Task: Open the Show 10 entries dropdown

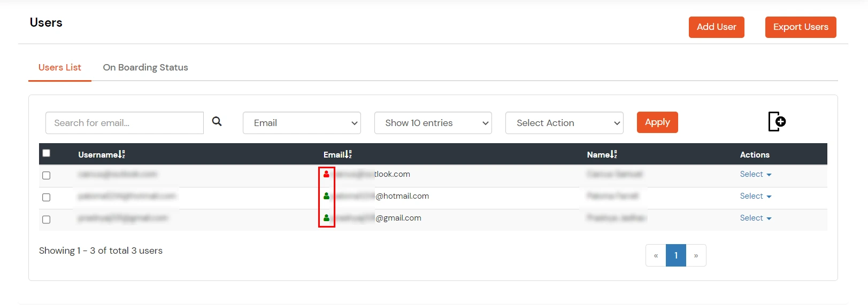Action: pos(433,123)
